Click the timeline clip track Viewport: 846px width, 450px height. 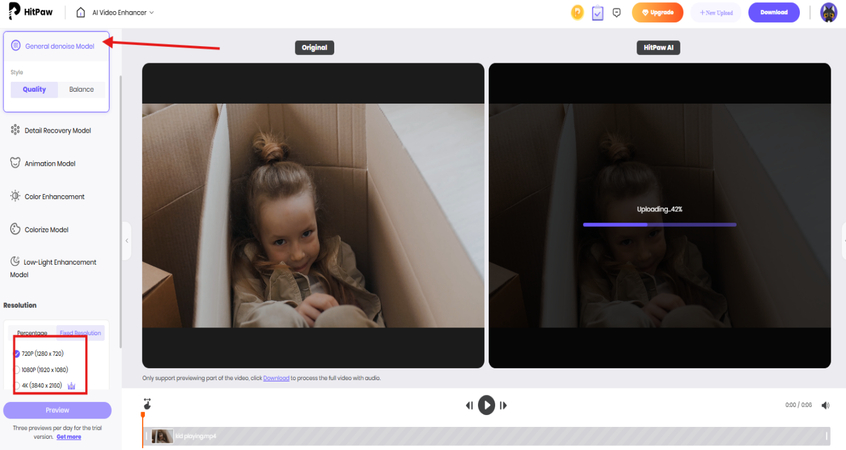point(487,436)
